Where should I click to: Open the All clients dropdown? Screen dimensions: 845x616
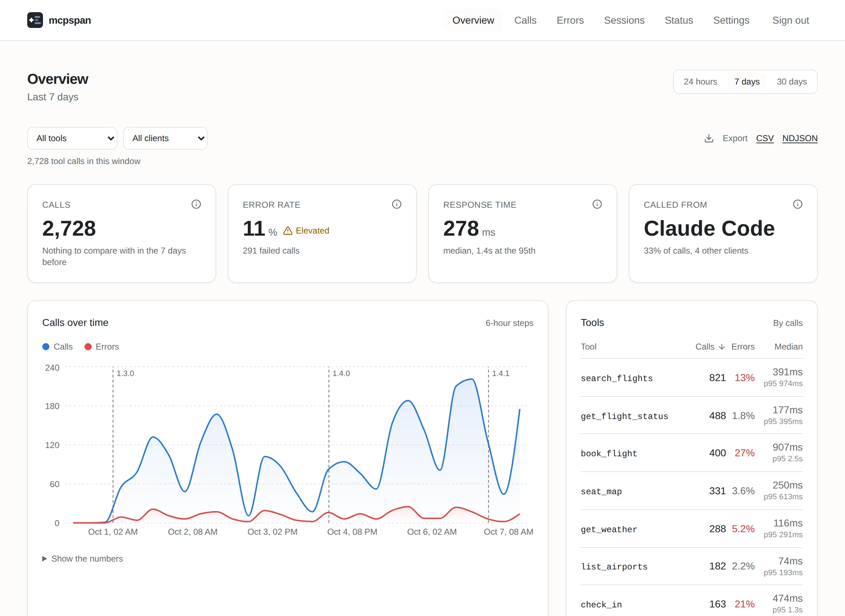[x=165, y=138]
